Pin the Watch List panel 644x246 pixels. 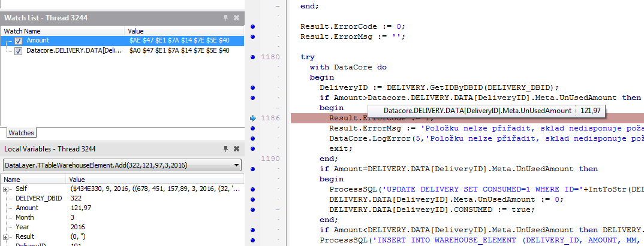(x=225, y=18)
